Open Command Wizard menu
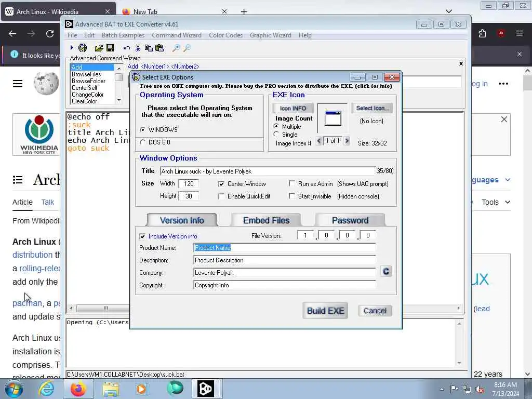Screen dimensions: 532x399 tap(177, 35)
